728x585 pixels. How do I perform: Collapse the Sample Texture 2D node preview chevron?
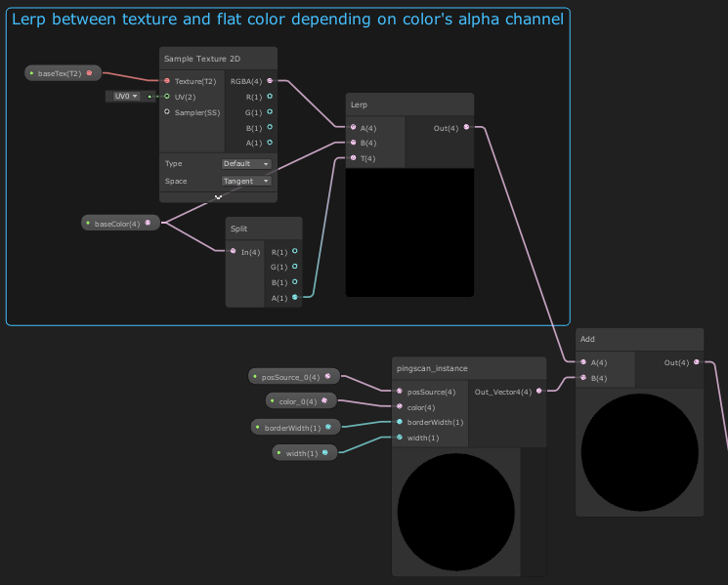click(218, 196)
